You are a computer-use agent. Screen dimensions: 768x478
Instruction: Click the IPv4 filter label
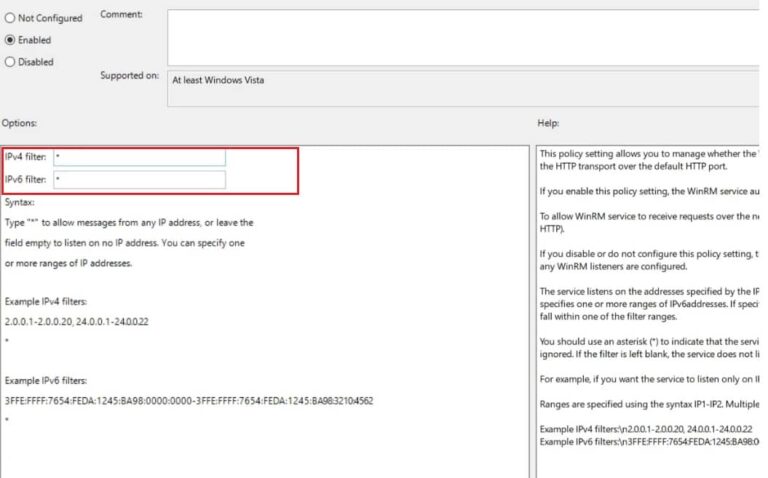coord(26,158)
